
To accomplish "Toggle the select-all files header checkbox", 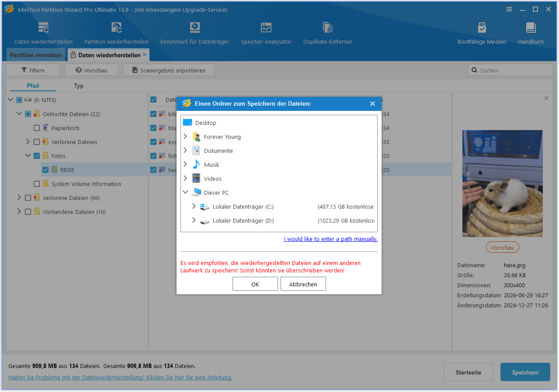I will (x=153, y=100).
